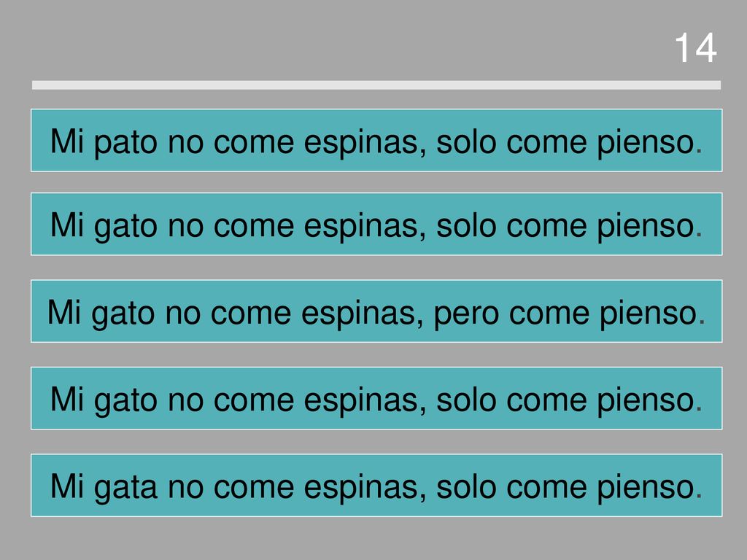Click "pienso" in the sentence with "pero"

(649, 314)
